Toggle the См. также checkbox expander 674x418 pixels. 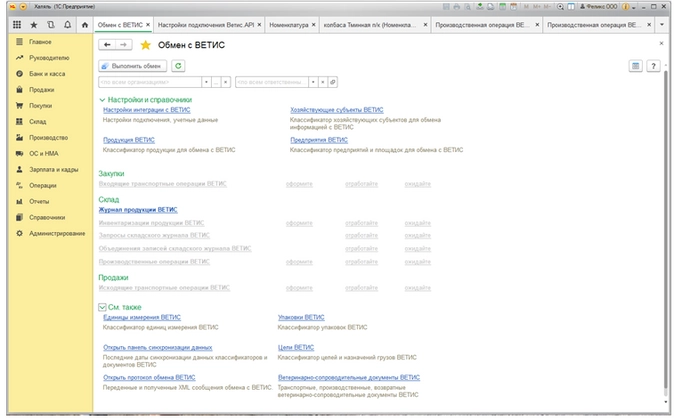102,307
